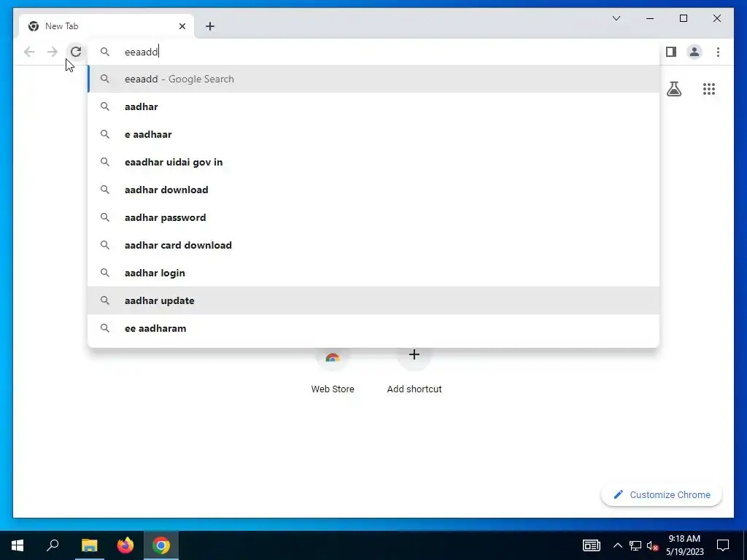Image resolution: width=747 pixels, height=560 pixels.
Task: Click the Chrome taskbar icon
Action: (x=161, y=545)
